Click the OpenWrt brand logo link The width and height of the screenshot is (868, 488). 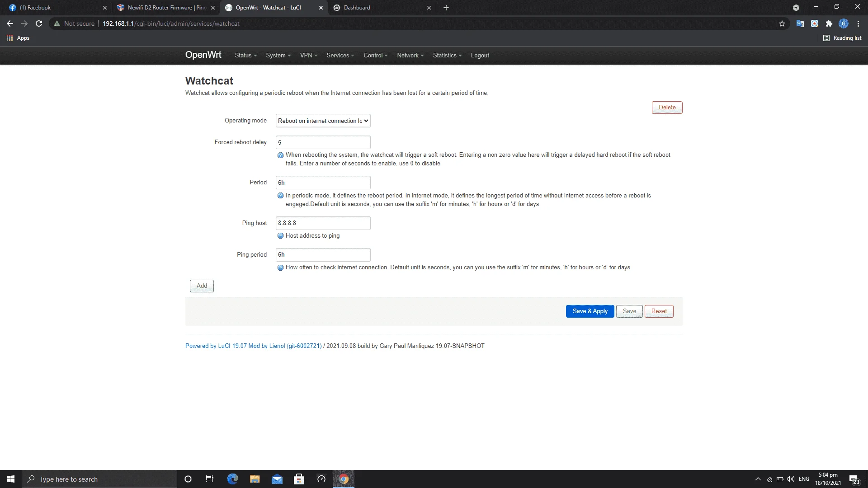pyautogui.click(x=203, y=55)
